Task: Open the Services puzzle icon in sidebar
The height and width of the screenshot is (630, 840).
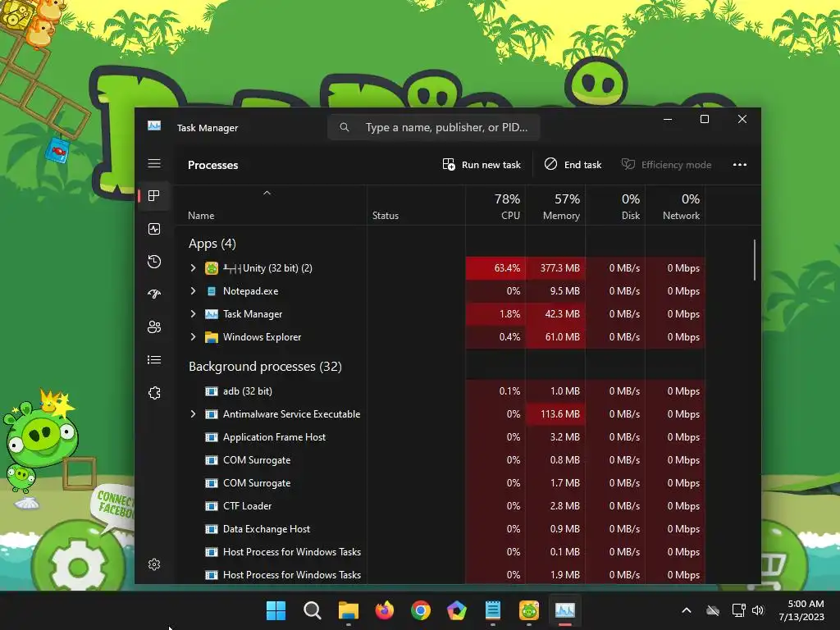Action: point(154,393)
